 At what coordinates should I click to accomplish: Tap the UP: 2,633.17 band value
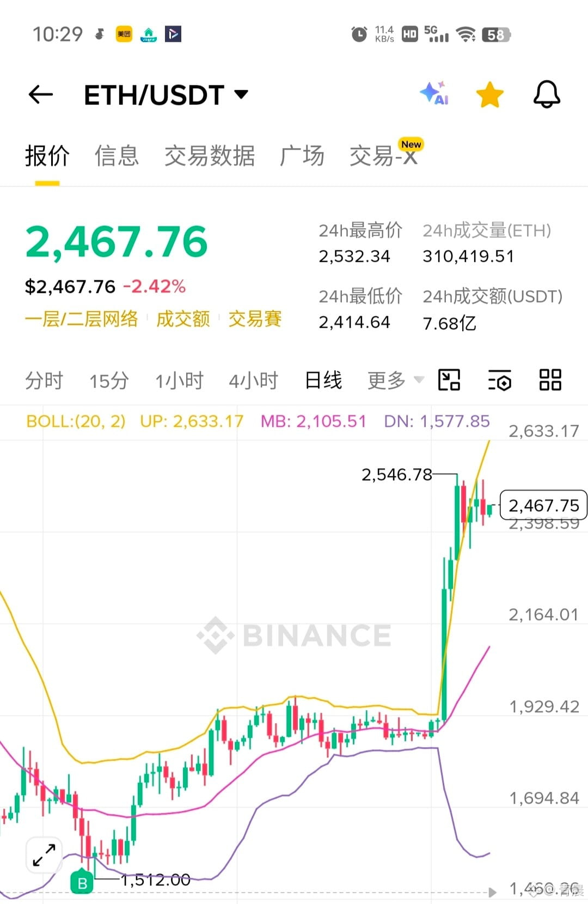(x=192, y=421)
